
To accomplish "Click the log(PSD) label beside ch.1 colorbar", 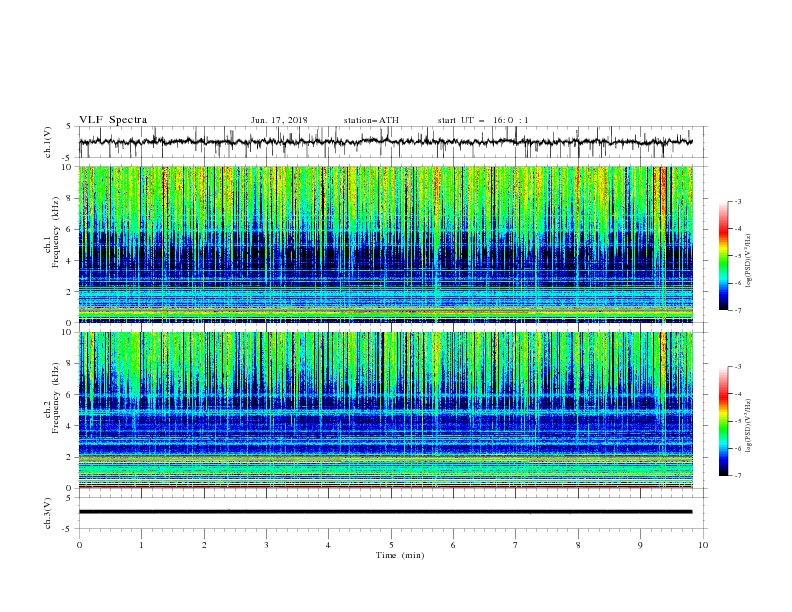I will [749, 261].
